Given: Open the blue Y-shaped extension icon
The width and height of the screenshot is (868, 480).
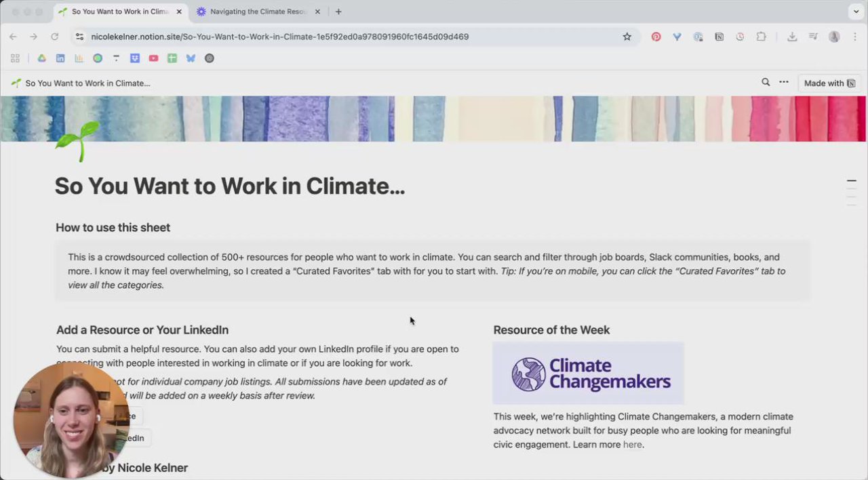Looking at the screenshot, I should (677, 37).
